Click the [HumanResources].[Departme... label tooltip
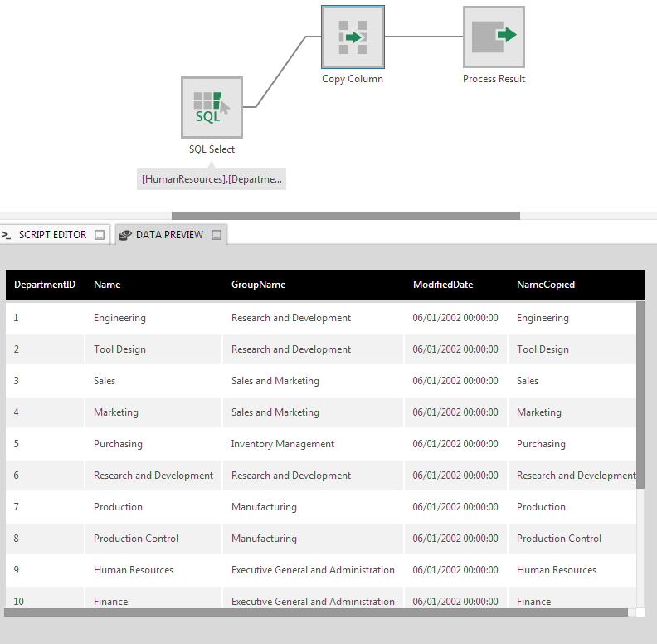The width and height of the screenshot is (657, 644). pos(212,179)
